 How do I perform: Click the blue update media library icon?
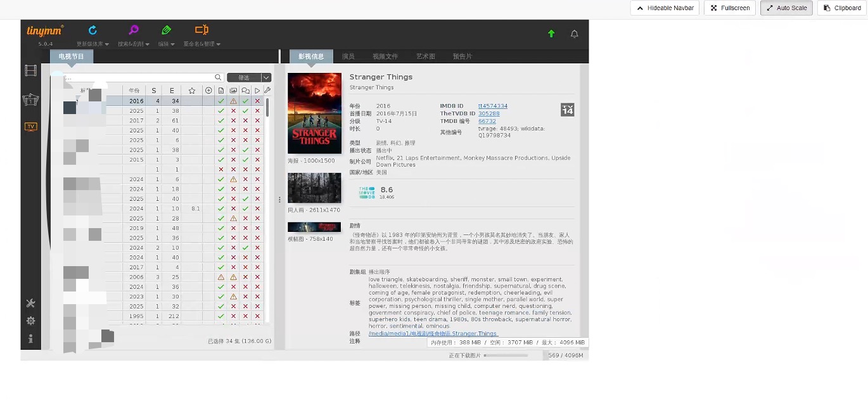[93, 30]
